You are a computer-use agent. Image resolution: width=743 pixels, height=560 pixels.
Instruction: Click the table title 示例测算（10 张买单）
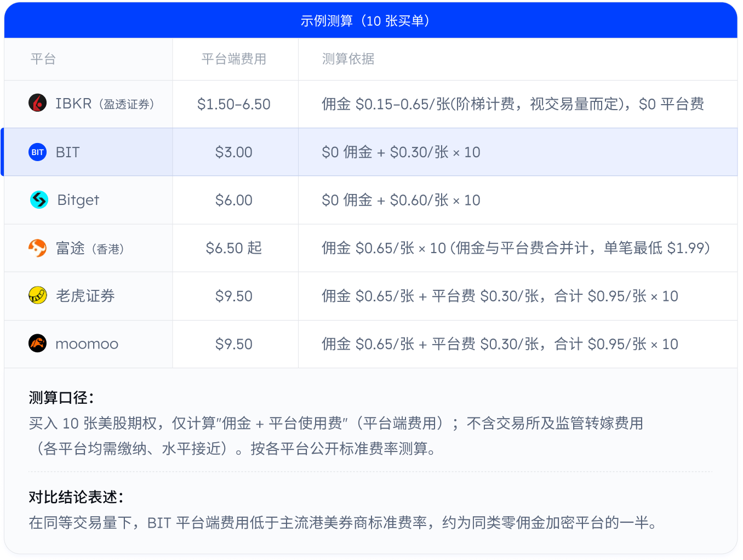(367, 21)
